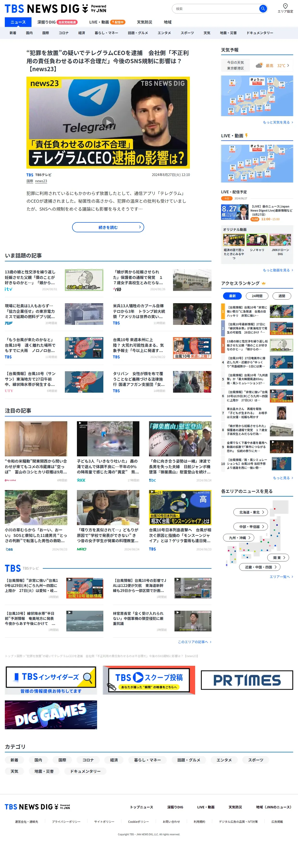This screenshot has width=298, height=868.
Task: Click the 自民党総裁選 badge next to 深掘りDIG
Action: click(x=67, y=22)
